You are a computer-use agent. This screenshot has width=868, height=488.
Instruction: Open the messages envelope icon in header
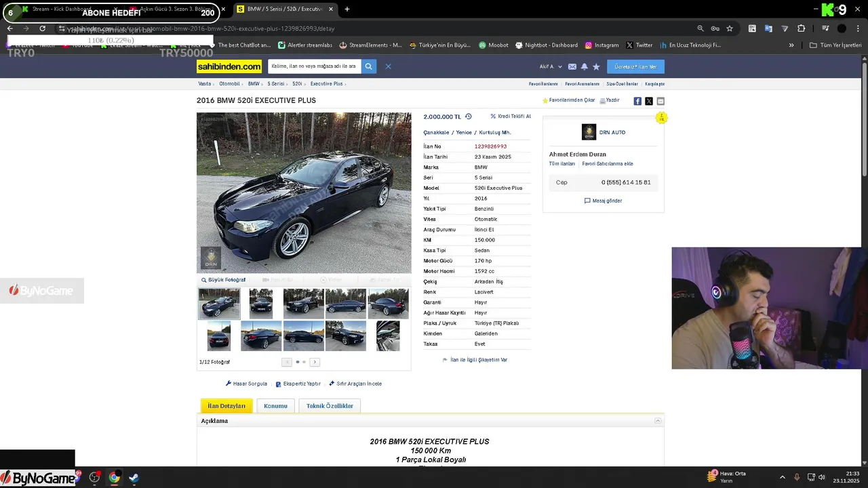[x=572, y=66]
